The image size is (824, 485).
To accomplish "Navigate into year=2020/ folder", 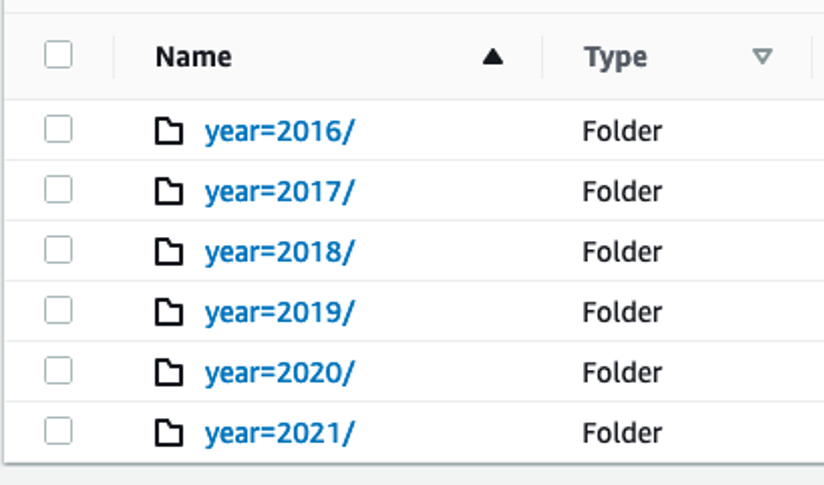I will point(280,373).
